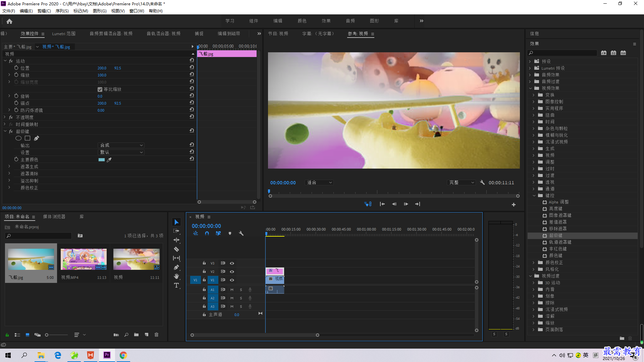Toggle V2 track visibility eye

(x=232, y=271)
